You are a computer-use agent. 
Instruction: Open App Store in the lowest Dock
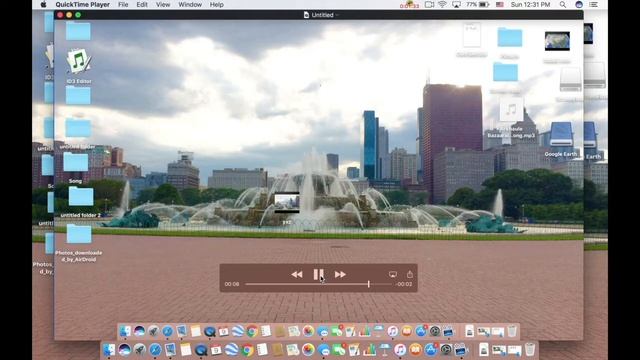pyautogui.click(x=431, y=350)
